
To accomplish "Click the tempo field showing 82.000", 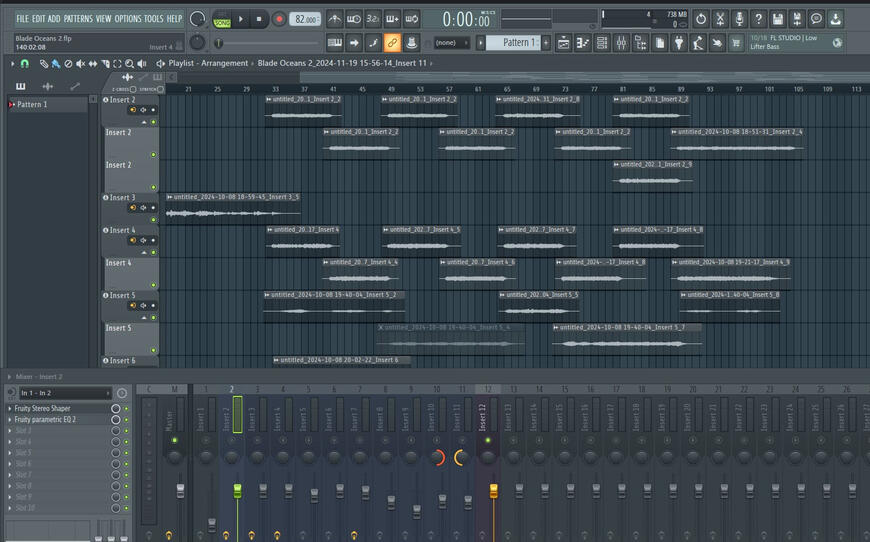I will (x=305, y=19).
